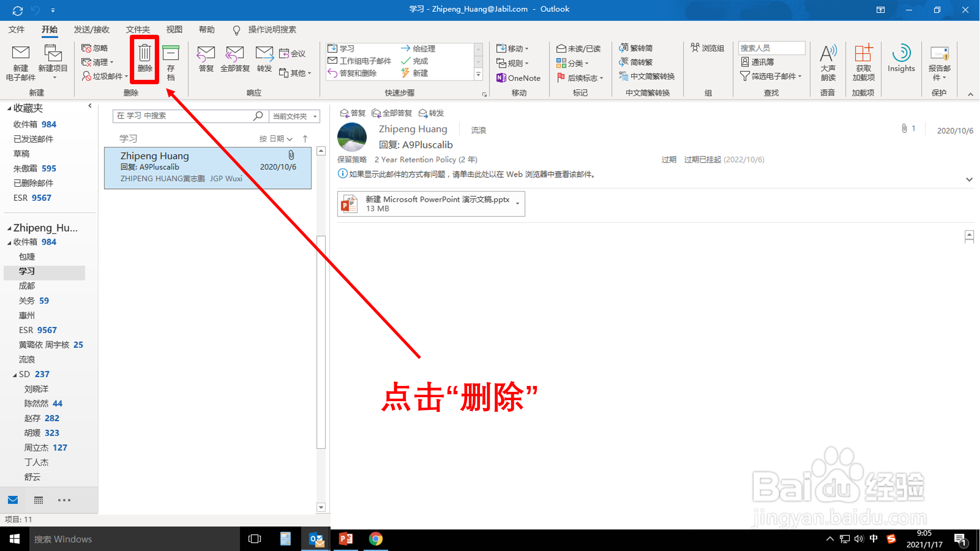The width and height of the screenshot is (980, 551).
Task: Open the current folder search scope dropdown
Action: tap(294, 116)
